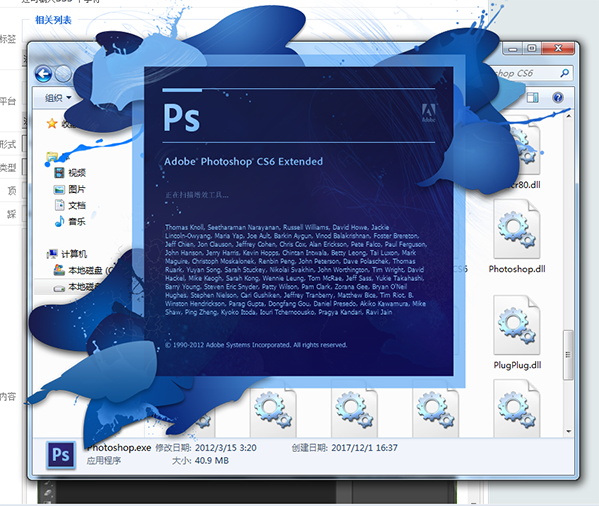
Task: Toggle the preview pane icon
Action: [533, 98]
